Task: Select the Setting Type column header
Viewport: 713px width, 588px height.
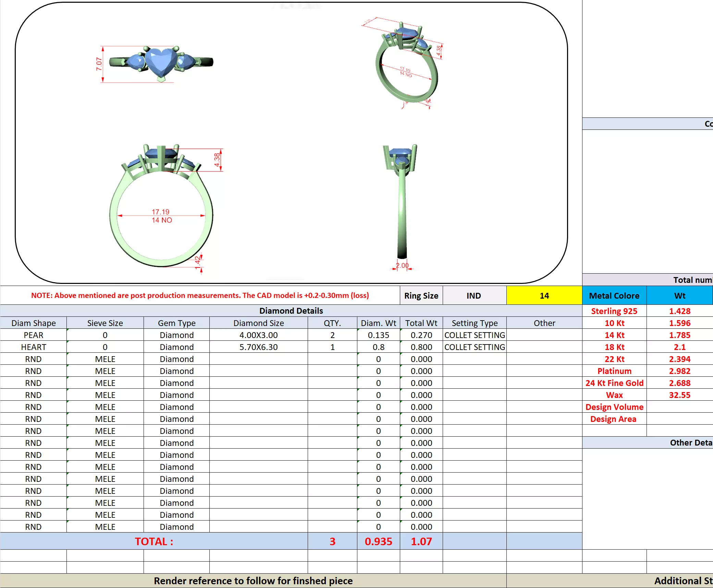Action: pyautogui.click(x=474, y=323)
